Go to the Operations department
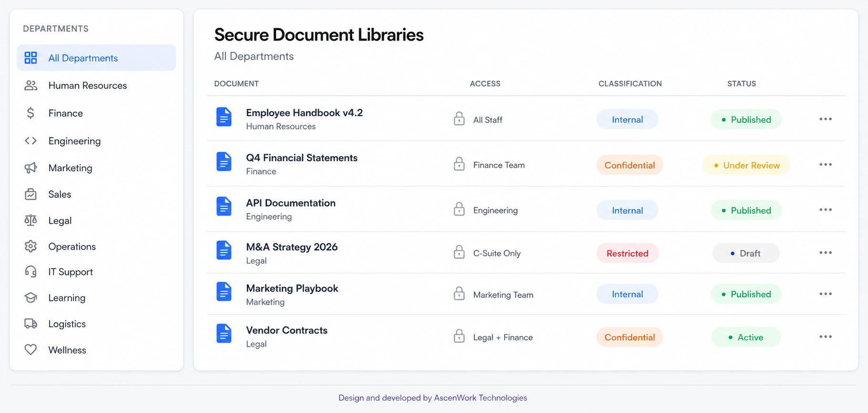The width and height of the screenshot is (868, 413). click(96, 246)
